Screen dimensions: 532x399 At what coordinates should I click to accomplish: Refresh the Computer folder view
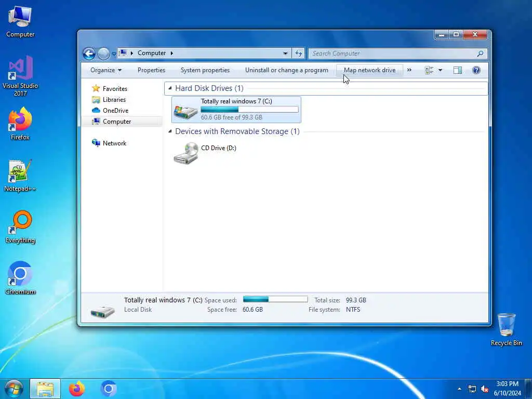pos(298,54)
